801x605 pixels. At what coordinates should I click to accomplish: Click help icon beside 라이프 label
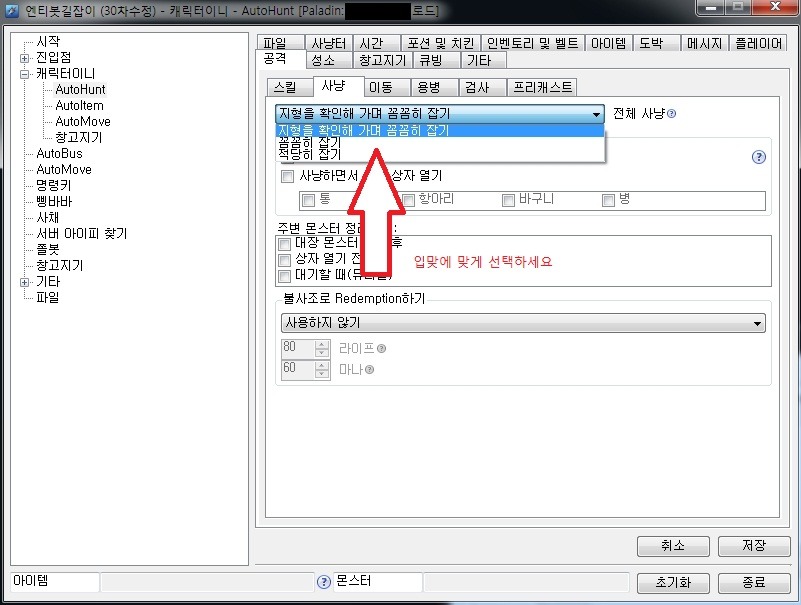[381, 349]
